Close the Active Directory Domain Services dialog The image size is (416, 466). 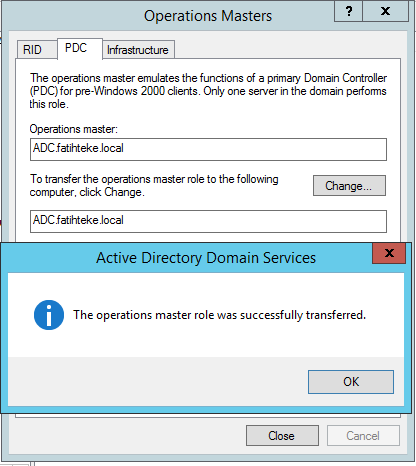(389, 253)
